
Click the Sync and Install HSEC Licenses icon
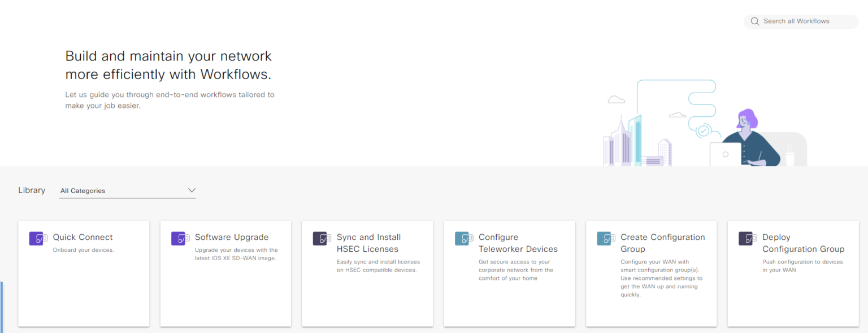tap(321, 238)
